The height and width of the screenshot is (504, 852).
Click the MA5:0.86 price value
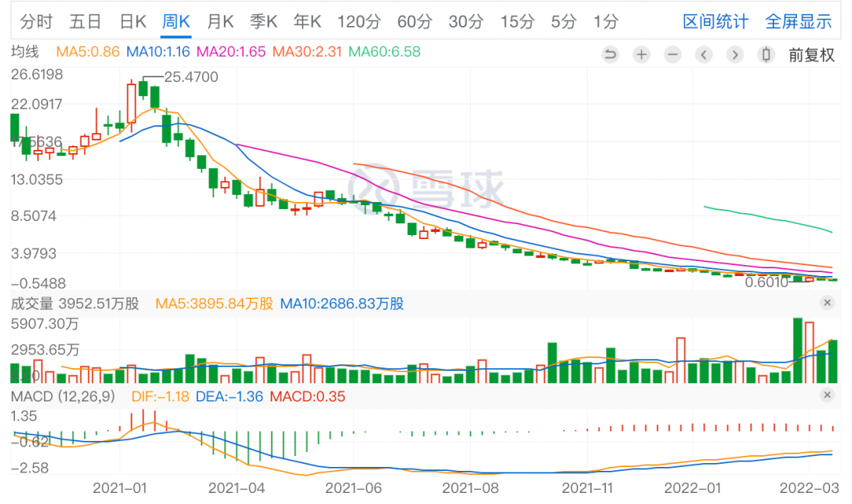88,52
